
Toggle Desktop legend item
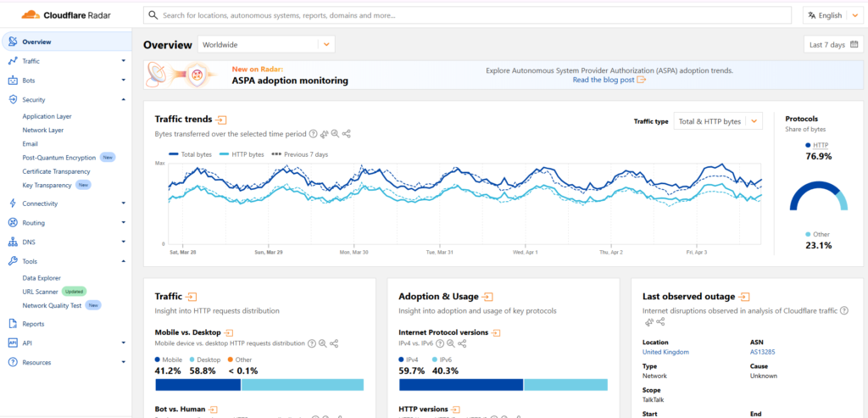coord(205,359)
